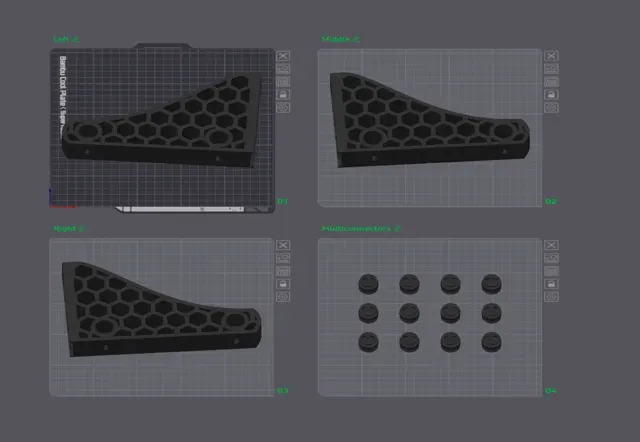The image size is (640, 442).
Task: Open plate settings for the Middle plate
Action: coord(551,108)
